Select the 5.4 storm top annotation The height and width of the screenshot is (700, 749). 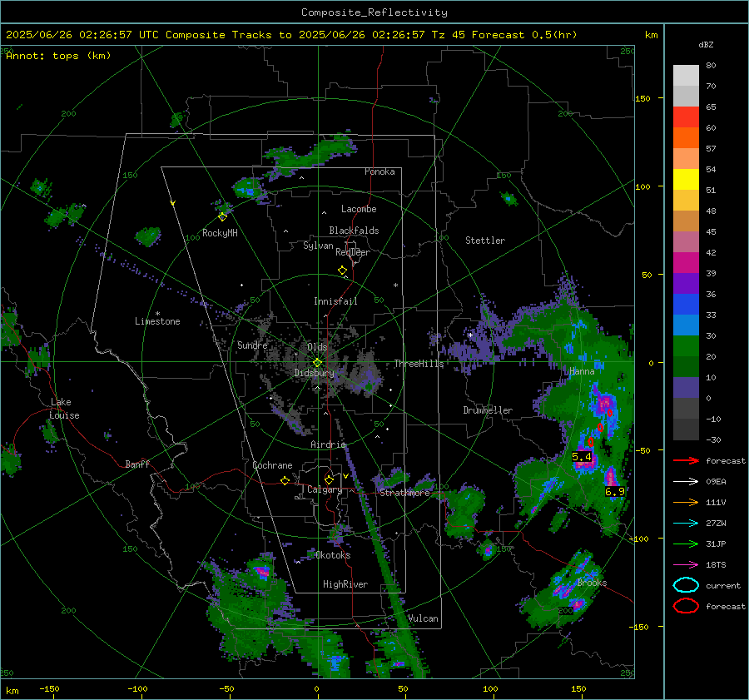tap(582, 457)
